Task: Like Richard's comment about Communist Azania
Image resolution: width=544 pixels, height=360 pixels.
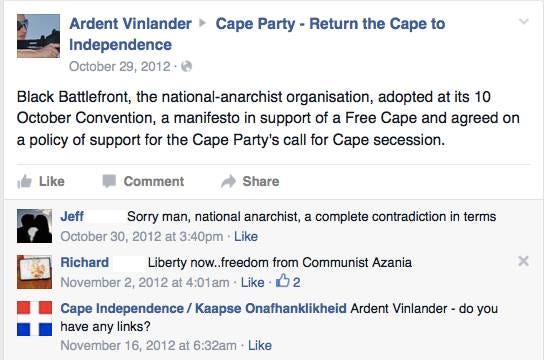Action: [x=253, y=282]
